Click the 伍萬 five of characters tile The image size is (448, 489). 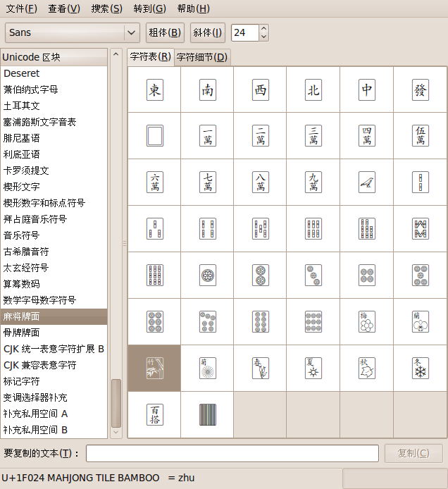(x=421, y=136)
